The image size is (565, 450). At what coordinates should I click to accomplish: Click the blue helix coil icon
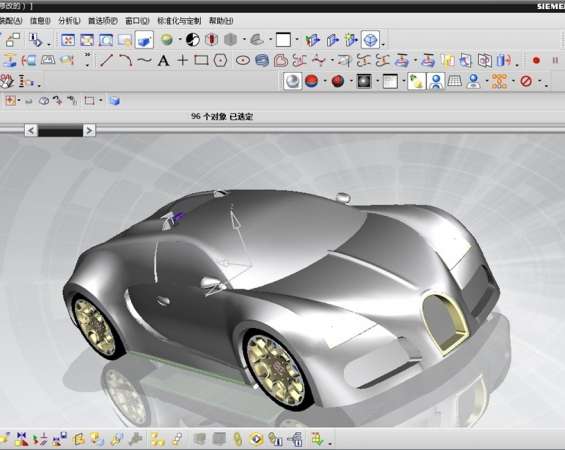click(262, 61)
